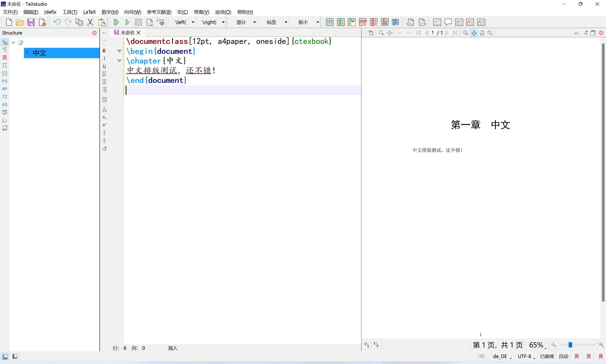Apply underline using the U icon
The width and height of the screenshot is (606, 364).
point(104,66)
